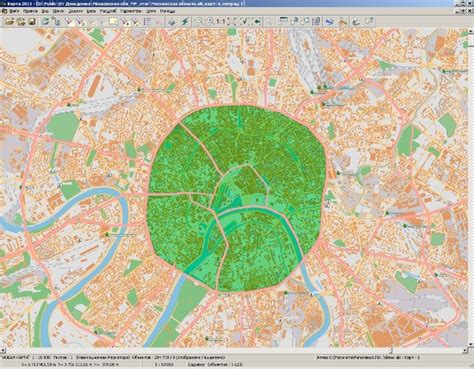Click the blue tree structure icon

tap(56, 22)
